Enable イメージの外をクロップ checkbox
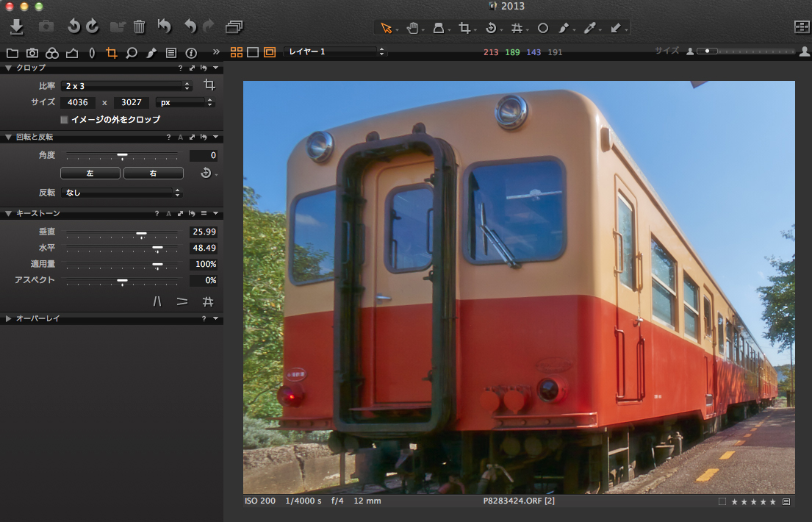 point(65,119)
